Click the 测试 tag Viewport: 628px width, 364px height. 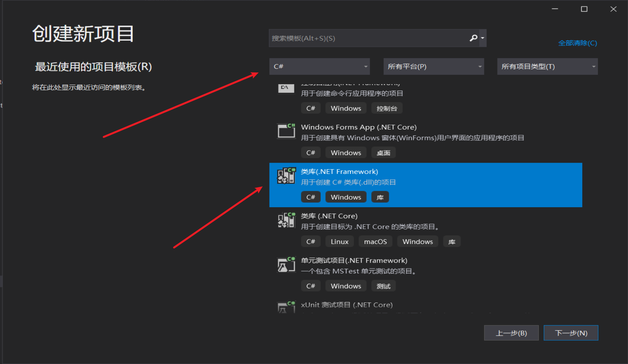[x=384, y=286]
